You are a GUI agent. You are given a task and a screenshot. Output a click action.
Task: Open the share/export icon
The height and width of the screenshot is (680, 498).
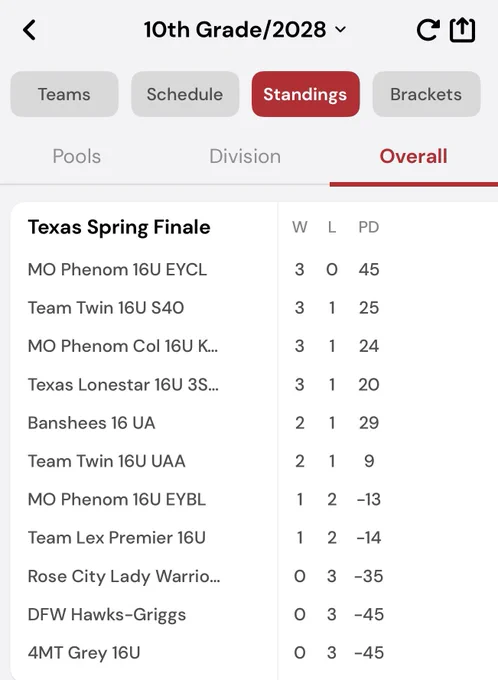click(x=462, y=30)
